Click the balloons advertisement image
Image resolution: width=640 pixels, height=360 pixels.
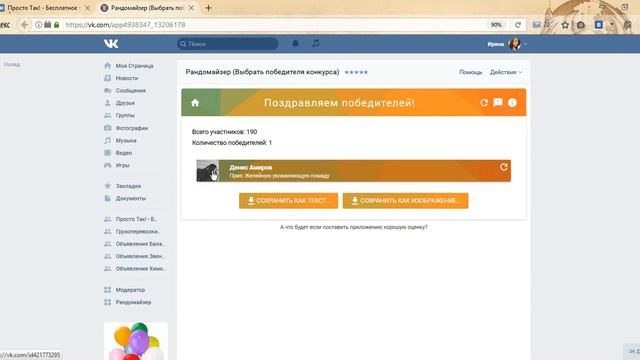pyautogui.click(x=136, y=341)
